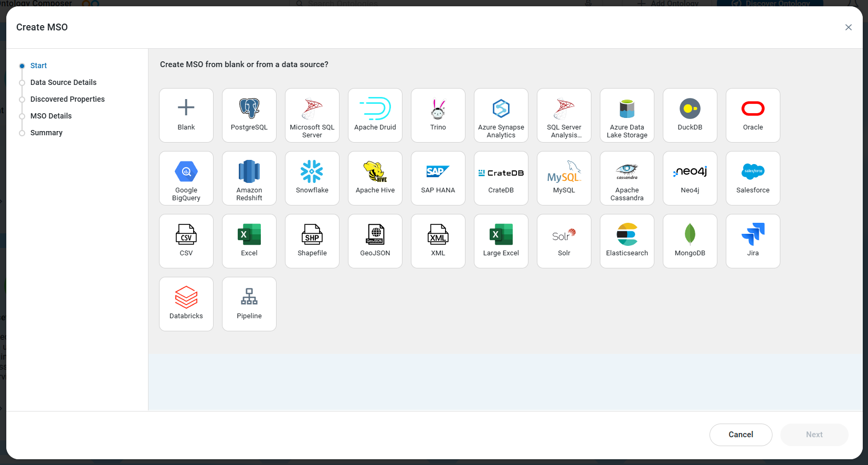Jump to Discovered Properties step
Viewport: 868px width, 465px height.
(68, 99)
